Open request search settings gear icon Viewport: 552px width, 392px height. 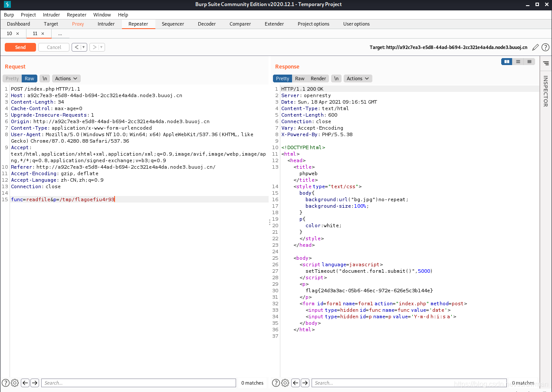tap(15, 383)
